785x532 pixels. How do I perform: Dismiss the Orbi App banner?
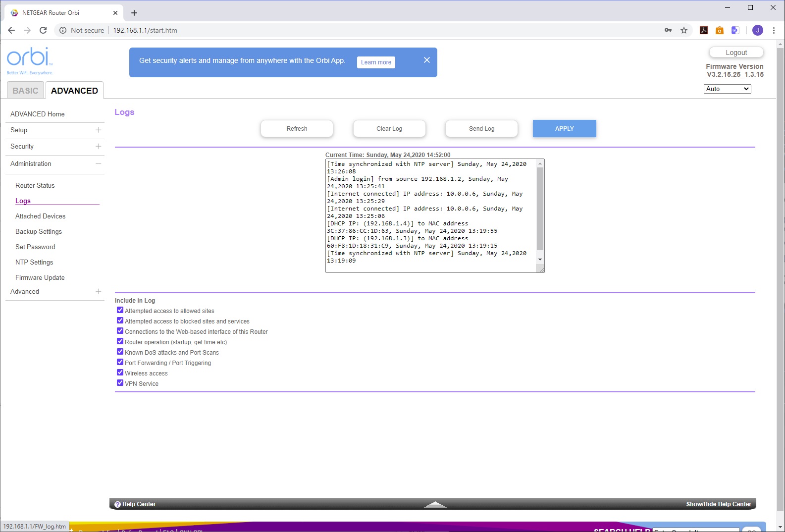tap(427, 60)
